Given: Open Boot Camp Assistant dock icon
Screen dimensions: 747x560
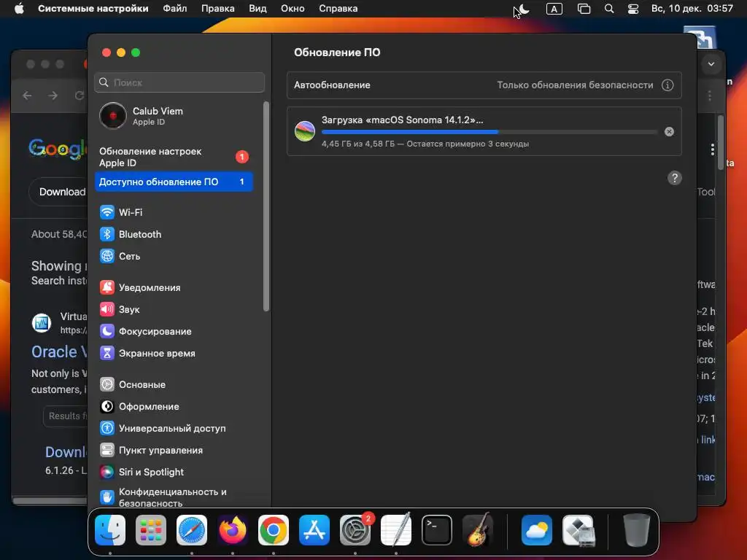Looking at the screenshot, I should tap(578, 530).
